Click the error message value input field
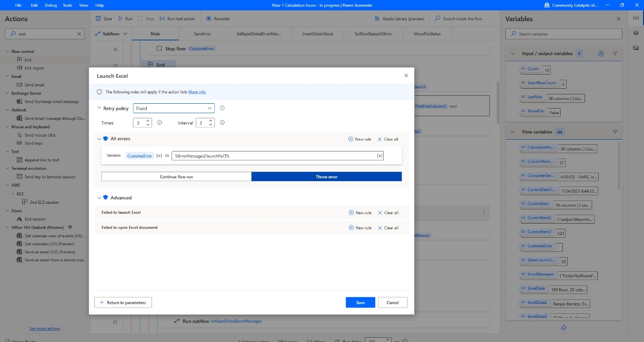This screenshot has height=342, width=644. pyautogui.click(x=273, y=156)
